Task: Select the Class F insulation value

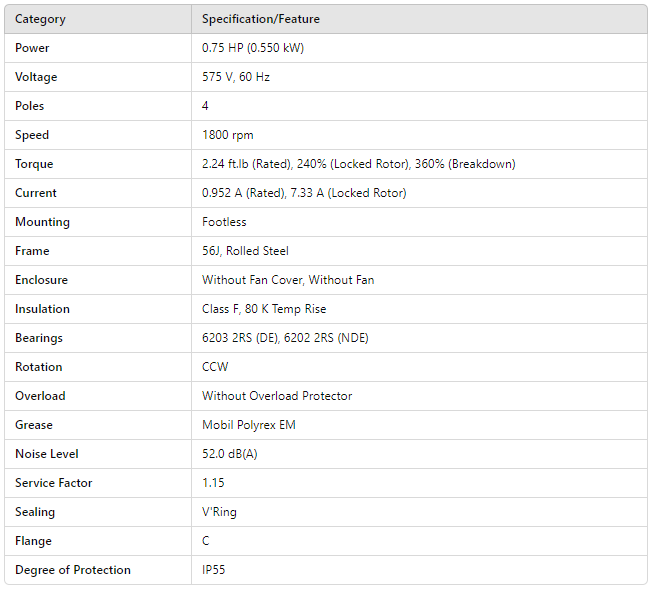Action: pos(264,309)
